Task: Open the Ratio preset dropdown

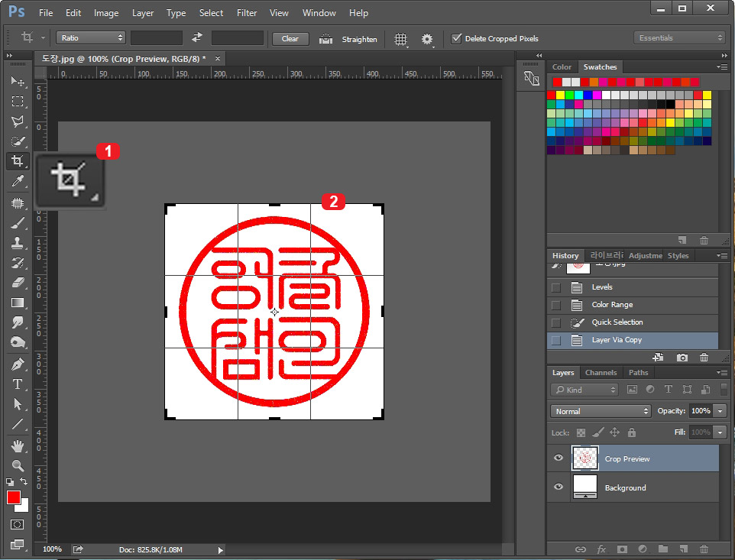Action: coord(90,37)
